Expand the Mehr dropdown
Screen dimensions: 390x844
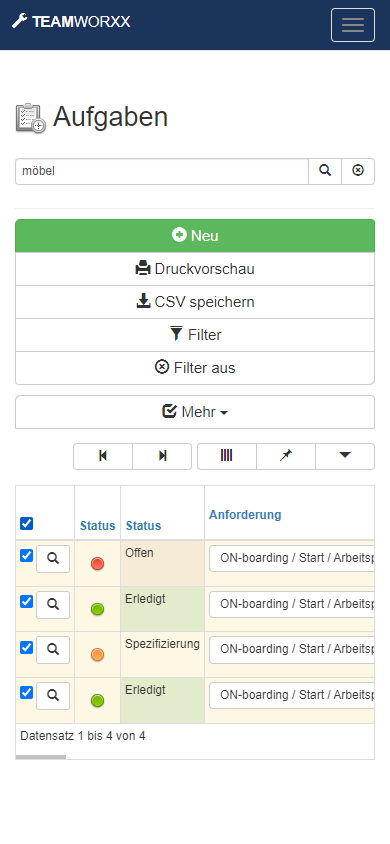click(x=195, y=412)
